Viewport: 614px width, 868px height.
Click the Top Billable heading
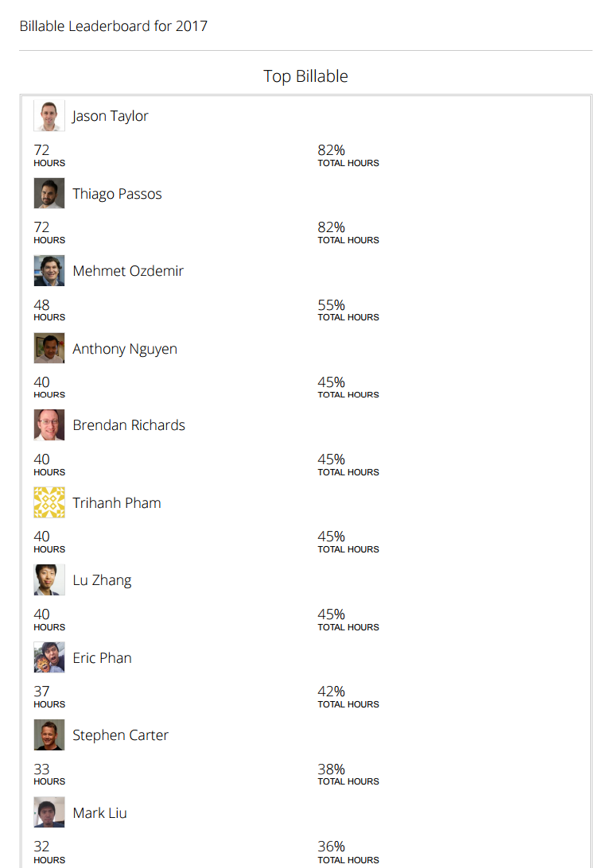(306, 76)
